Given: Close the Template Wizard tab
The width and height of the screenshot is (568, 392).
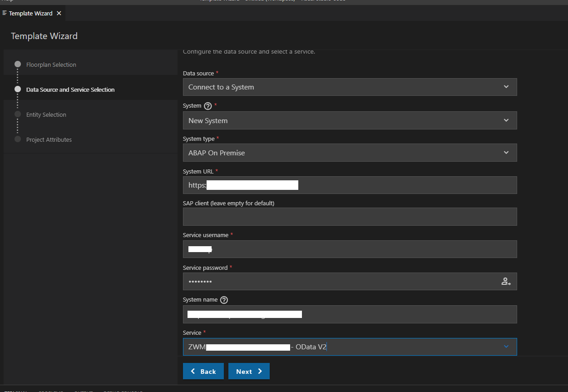Looking at the screenshot, I should tap(59, 14).
